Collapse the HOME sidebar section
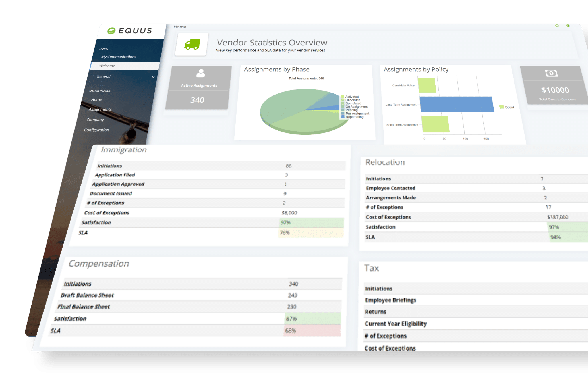 point(104,49)
